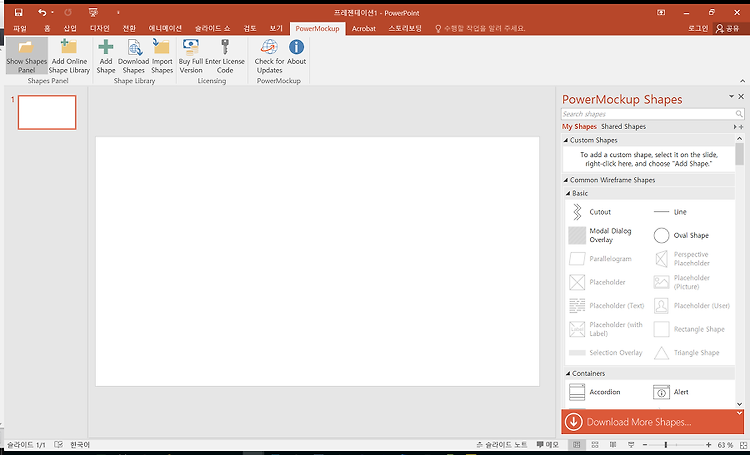This screenshot has height=455, width=750.
Task: Start slide show from status bar icon
Action: (x=631, y=445)
